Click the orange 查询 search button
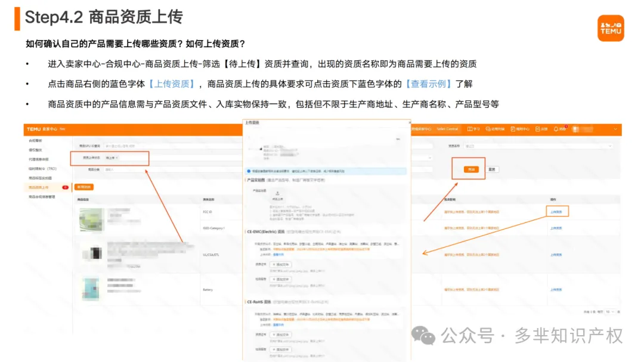This screenshot has width=644, height=362. [471, 169]
